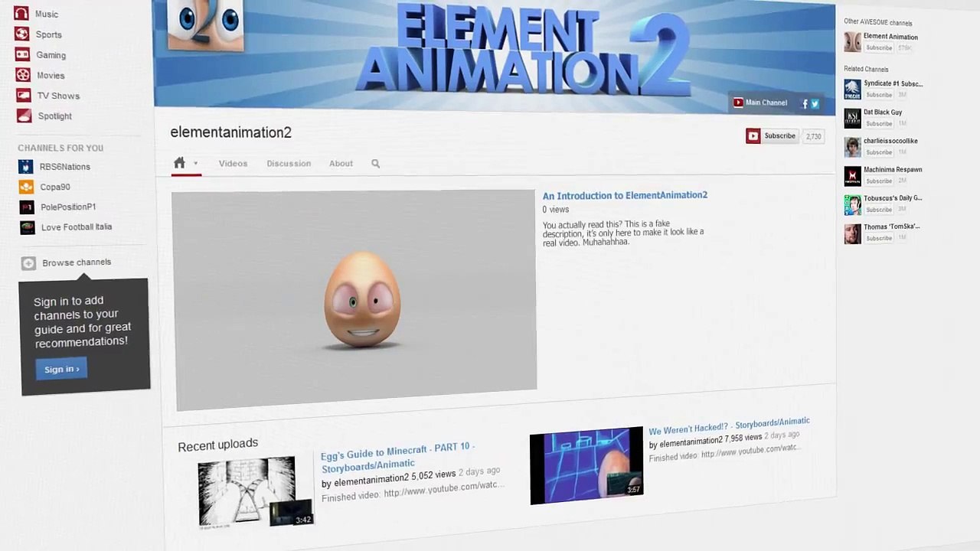Click the Recent uploads heading
Viewport: 980px width, 551px height.
point(218,445)
